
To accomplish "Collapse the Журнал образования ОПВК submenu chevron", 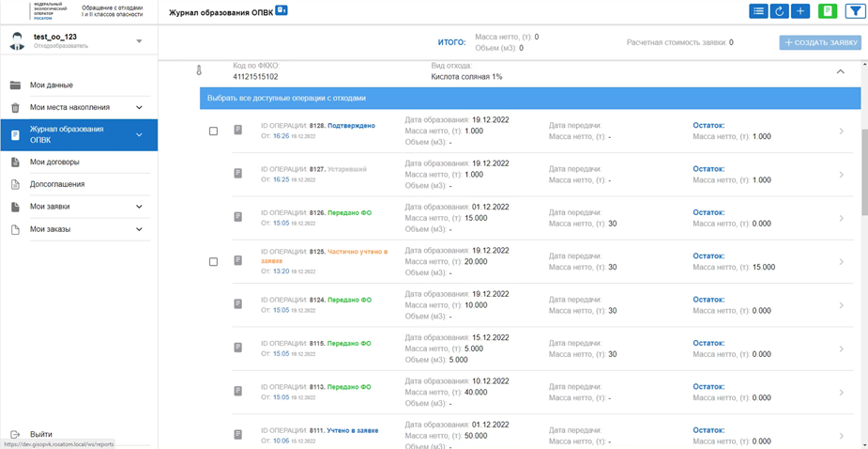I will click(x=139, y=134).
